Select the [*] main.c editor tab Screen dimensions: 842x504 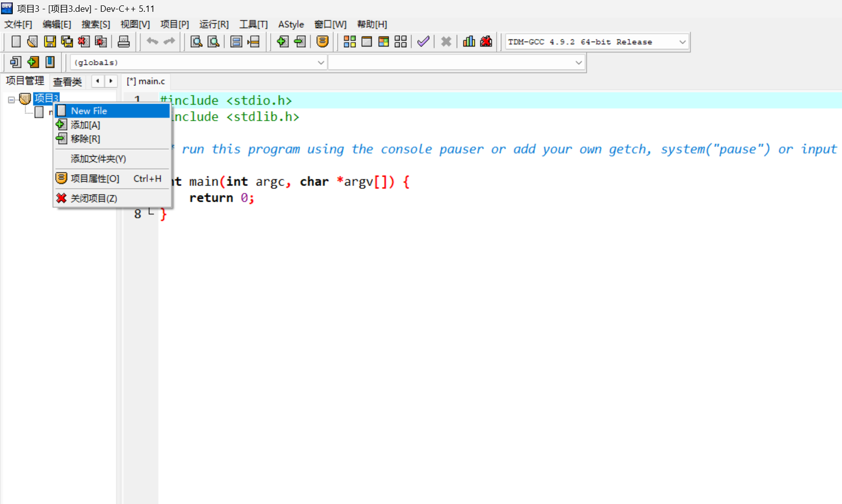tap(146, 81)
